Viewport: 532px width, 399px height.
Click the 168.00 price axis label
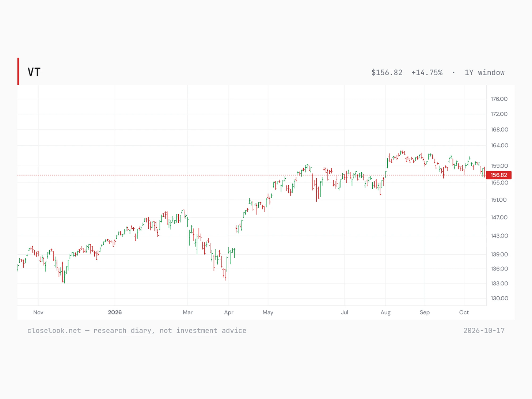pos(499,130)
